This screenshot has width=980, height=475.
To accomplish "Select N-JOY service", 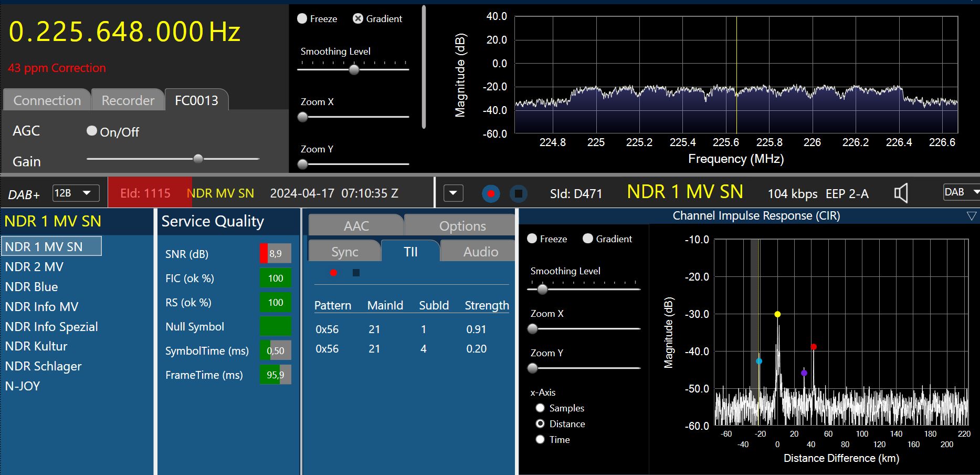I will 23,386.
